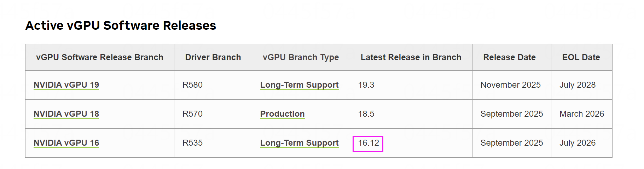
Task: Click the 18.5 latest release cell
Action: (366, 114)
